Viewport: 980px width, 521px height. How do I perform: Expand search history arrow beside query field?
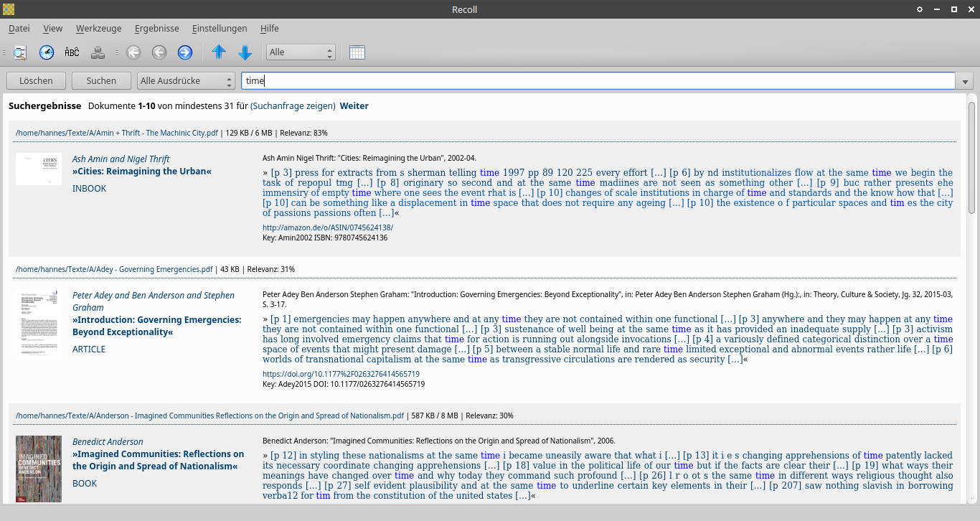966,81
